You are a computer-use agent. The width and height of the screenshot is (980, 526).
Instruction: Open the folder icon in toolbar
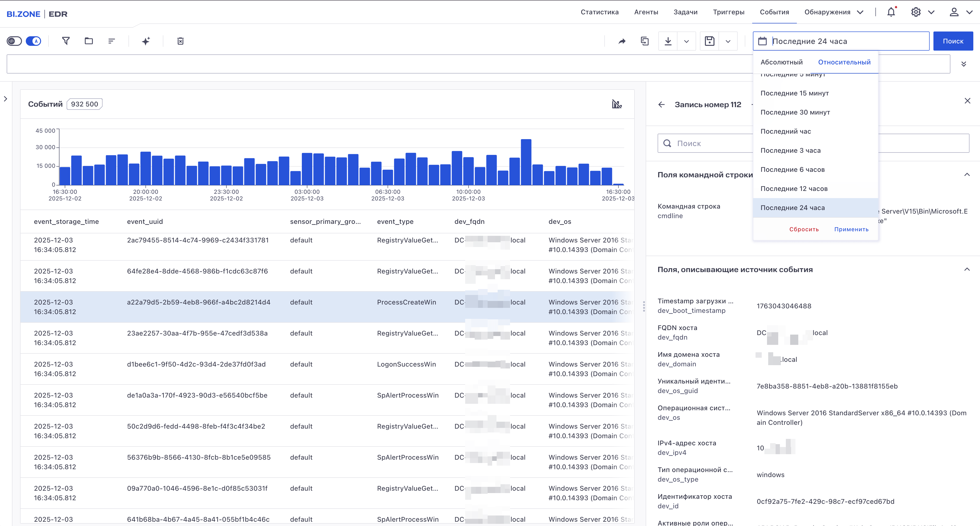click(x=89, y=41)
